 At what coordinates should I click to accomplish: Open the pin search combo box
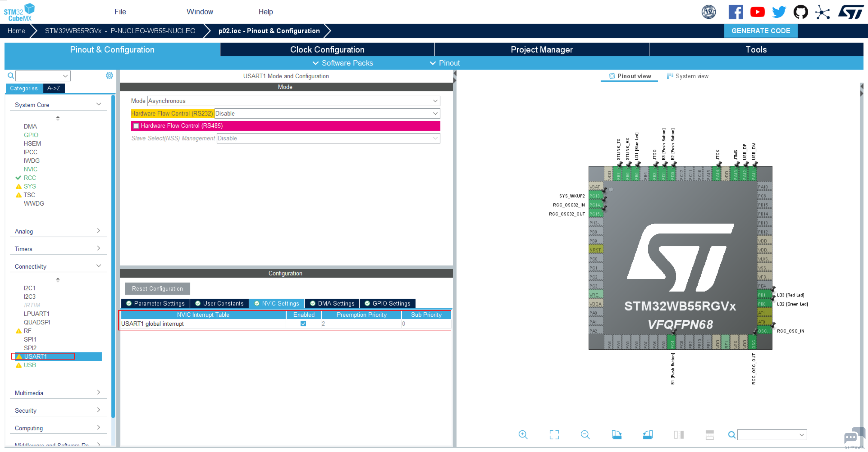point(772,435)
